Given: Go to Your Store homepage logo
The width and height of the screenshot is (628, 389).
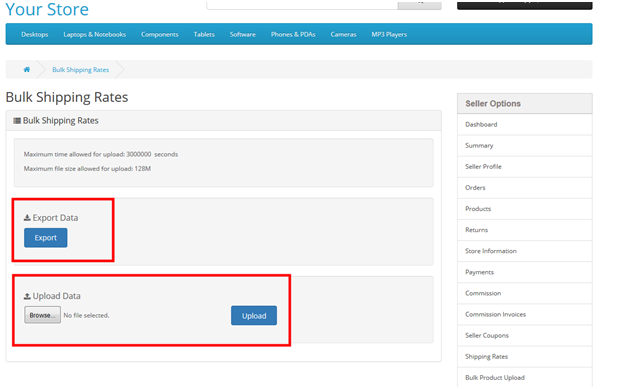Looking at the screenshot, I should pyautogui.click(x=47, y=9).
